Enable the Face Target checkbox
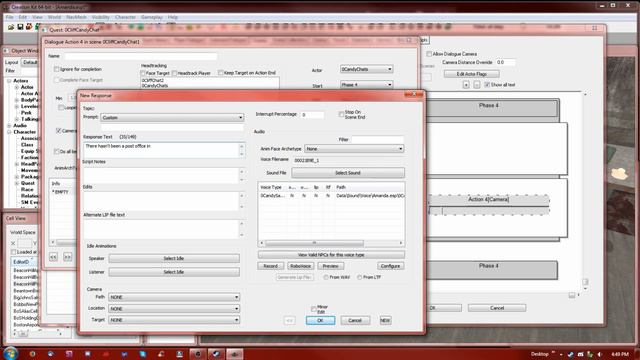 pyautogui.click(x=143, y=73)
